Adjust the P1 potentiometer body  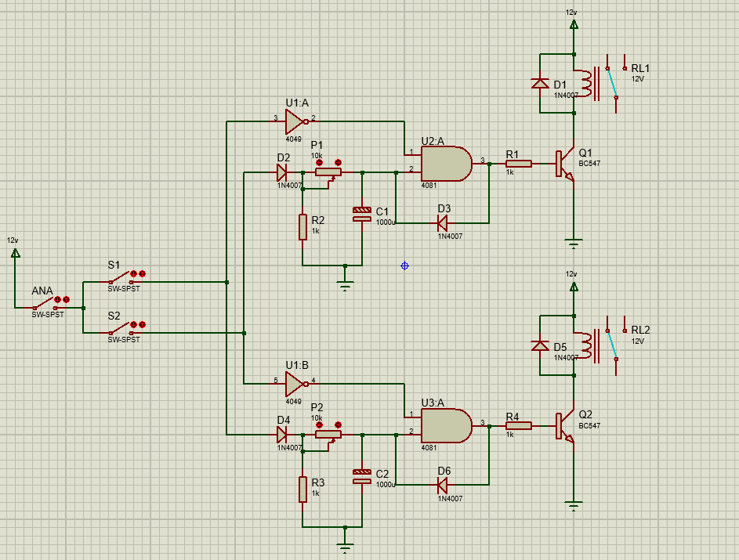328,172
